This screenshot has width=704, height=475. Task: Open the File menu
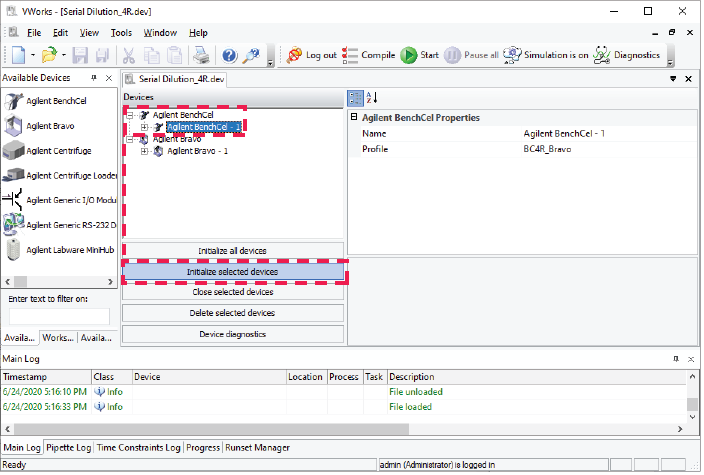click(34, 33)
